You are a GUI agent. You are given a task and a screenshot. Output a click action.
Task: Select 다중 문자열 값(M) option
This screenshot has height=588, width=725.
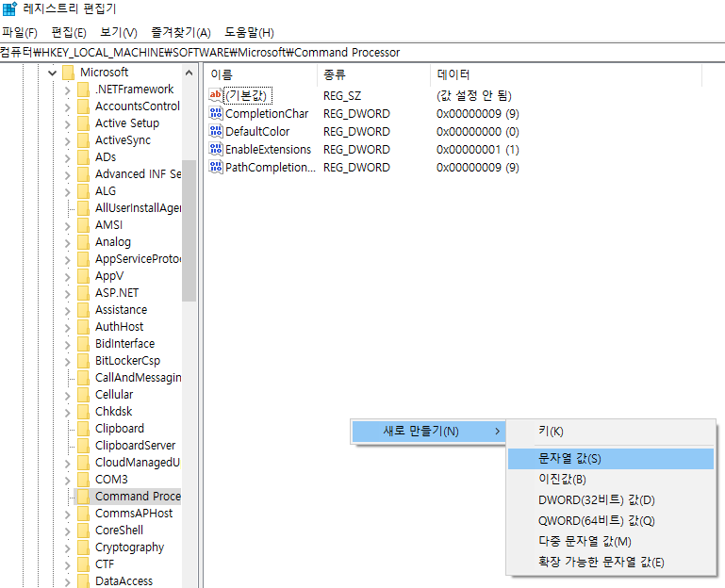coord(610,541)
